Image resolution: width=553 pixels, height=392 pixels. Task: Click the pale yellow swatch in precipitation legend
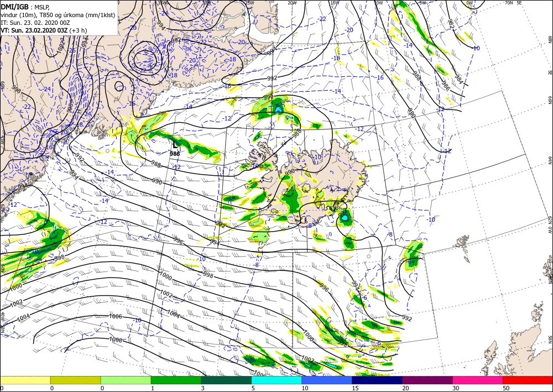pyautogui.click(x=25, y=380)
